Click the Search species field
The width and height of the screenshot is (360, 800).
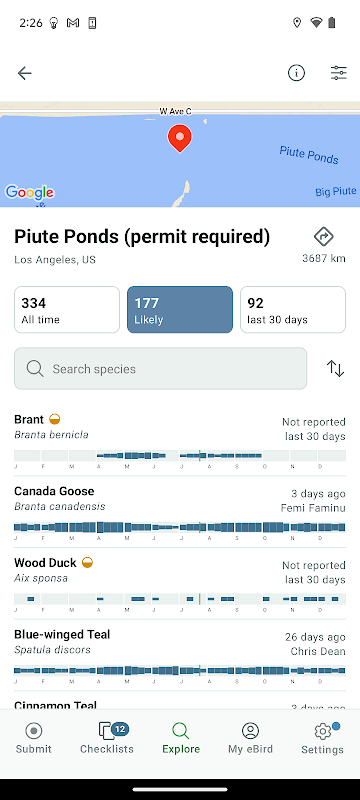click(161, 369)
